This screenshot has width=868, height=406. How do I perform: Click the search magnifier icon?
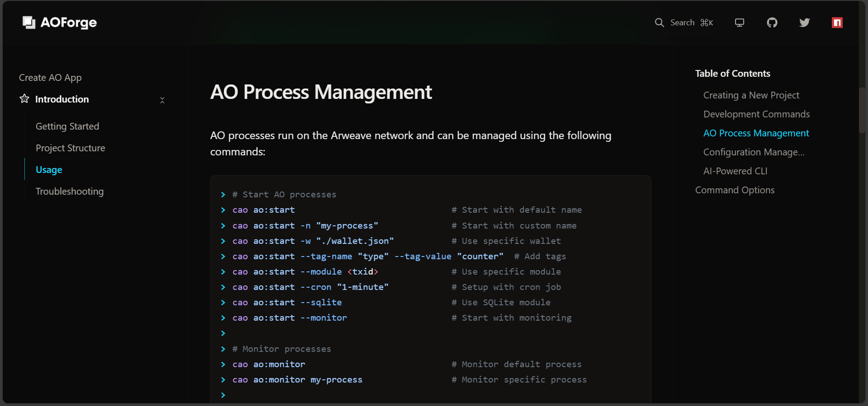(x=660, y=23)
